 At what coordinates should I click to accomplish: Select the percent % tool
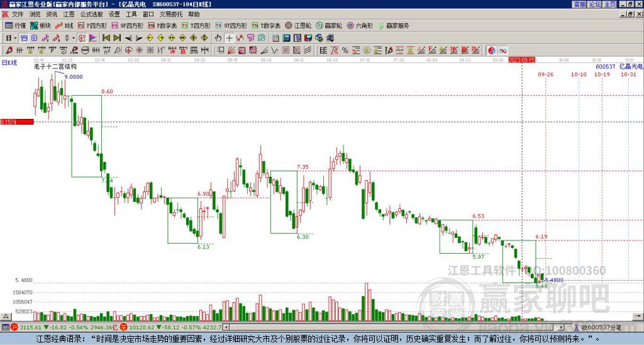(x=345, y=50)
